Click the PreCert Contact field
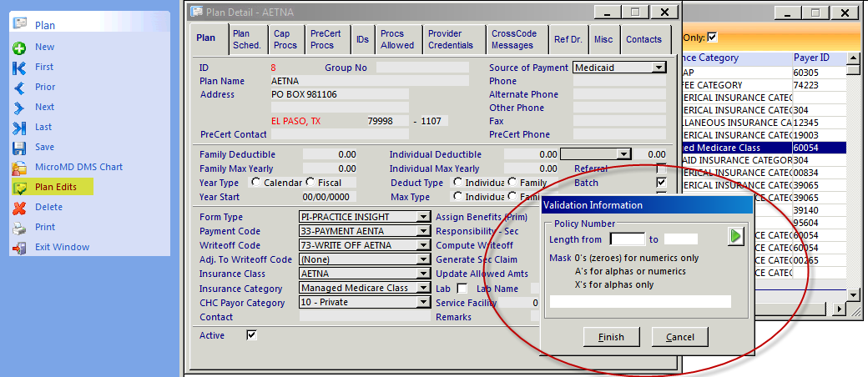The height and width of the screenshot is (377, 868). [340, 134]
